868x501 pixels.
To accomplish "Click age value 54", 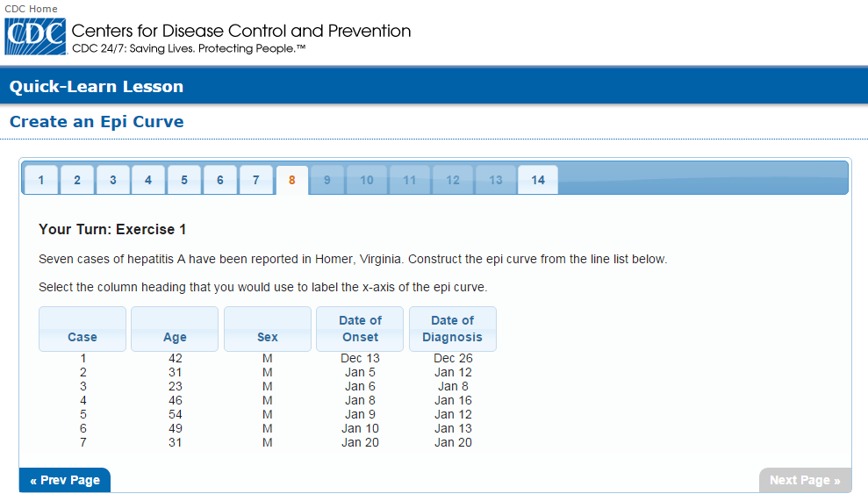I will (175, 414).
